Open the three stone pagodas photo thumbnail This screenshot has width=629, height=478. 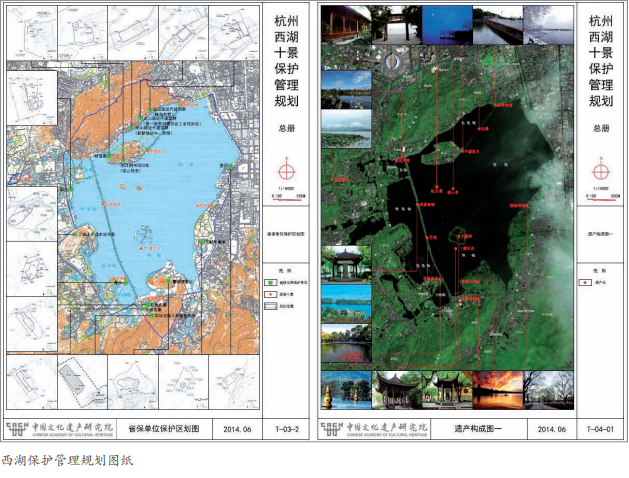(346, 390)
